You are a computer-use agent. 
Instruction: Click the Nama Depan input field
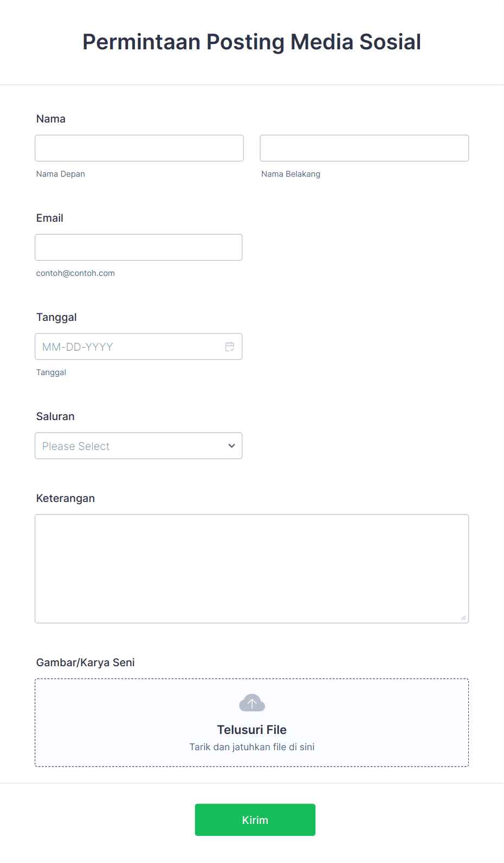139,148
